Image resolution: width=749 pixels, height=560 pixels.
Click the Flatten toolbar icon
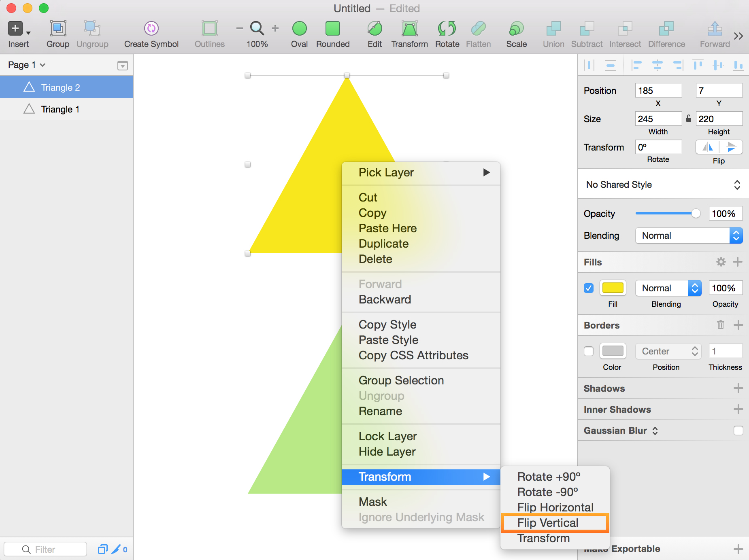tap(479, 29)
